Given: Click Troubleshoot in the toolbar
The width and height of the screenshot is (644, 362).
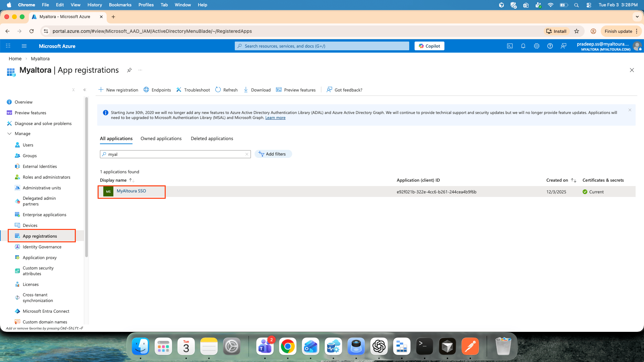Looking at the screenshot, I should [x=193, y=90].
